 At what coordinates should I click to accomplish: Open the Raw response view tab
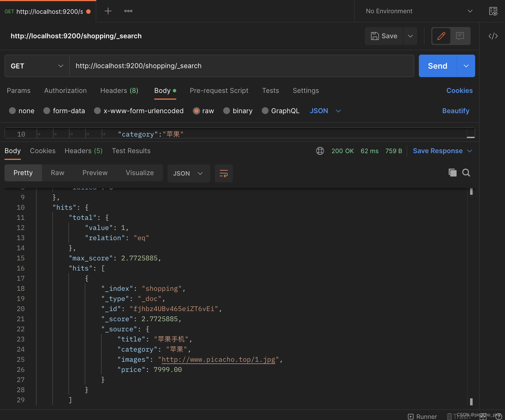[x=57, y=173]
